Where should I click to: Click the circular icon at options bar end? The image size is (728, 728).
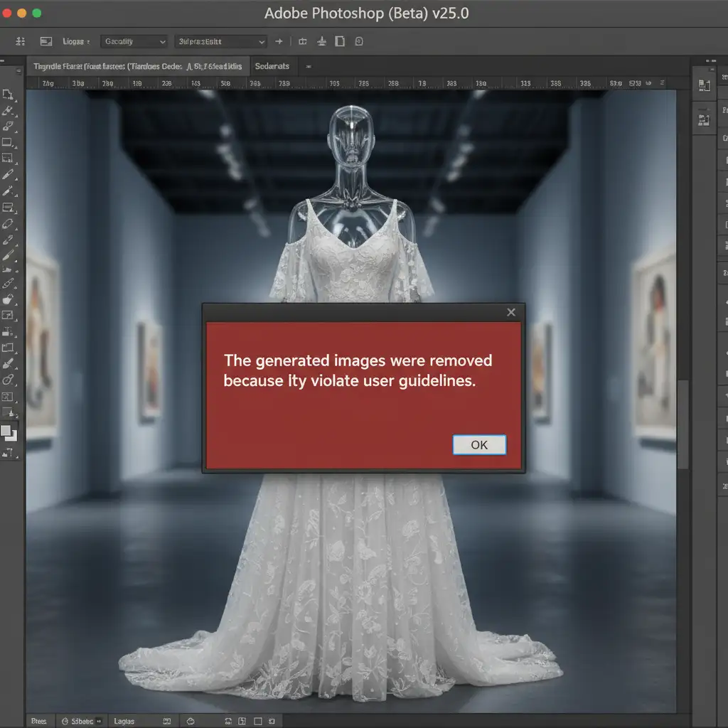pos(359,42)
